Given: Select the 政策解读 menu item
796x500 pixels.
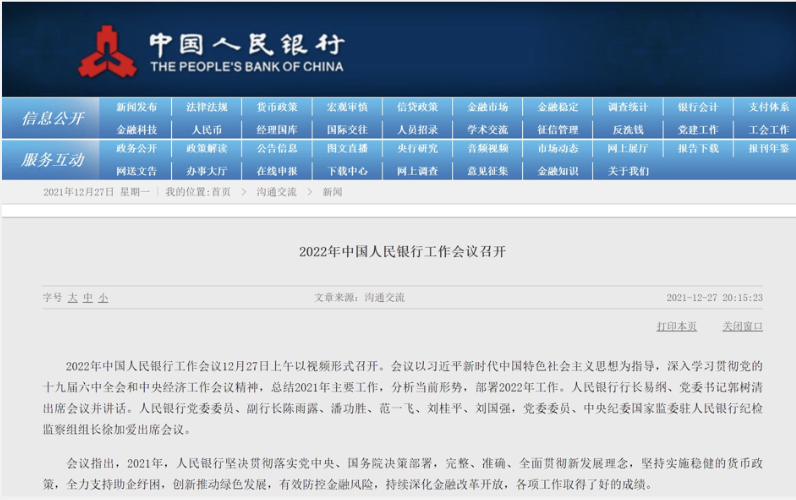Looking at the screenshot, I should coord(207,148).
